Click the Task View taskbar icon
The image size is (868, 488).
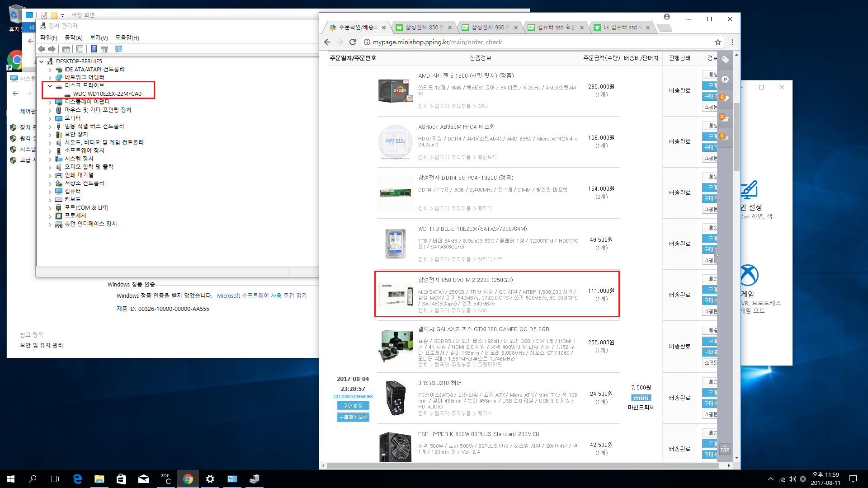pyautogui.click(x=54, y=479)
